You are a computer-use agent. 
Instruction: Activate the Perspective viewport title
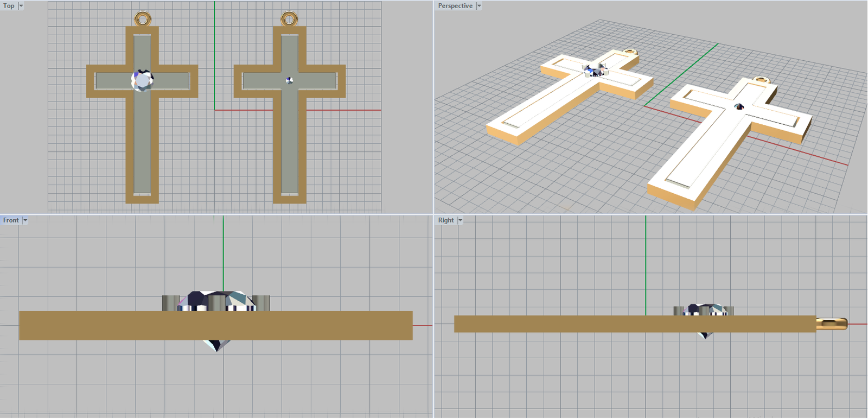455,6
